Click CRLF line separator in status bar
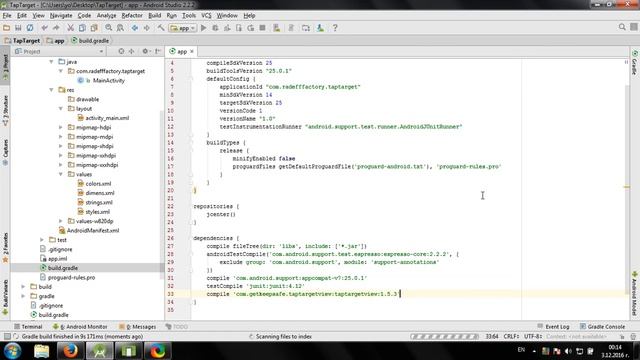 pyautogui.click(x=511, y=337)
